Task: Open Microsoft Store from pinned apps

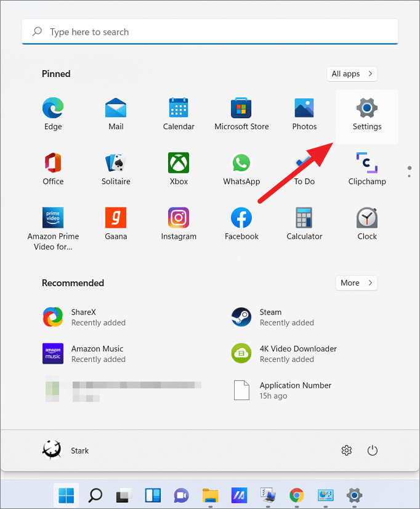Action: click(241, 114)
